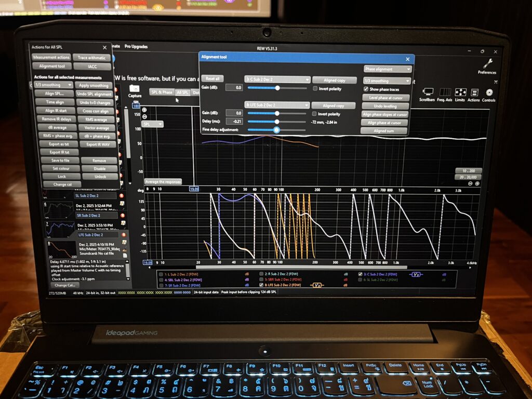Viewport: 532px width, 399px height.
Task: Uncheck Show phase traces
Action: coord(366,89)
